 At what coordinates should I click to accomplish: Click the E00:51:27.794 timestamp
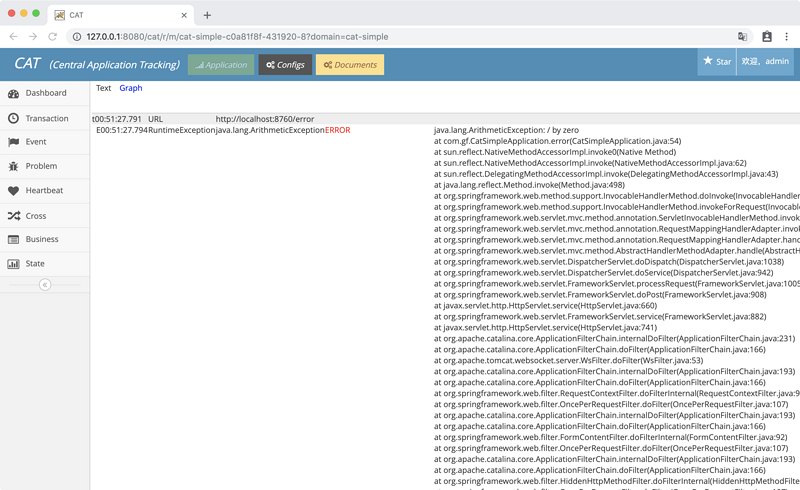point(122,130)
